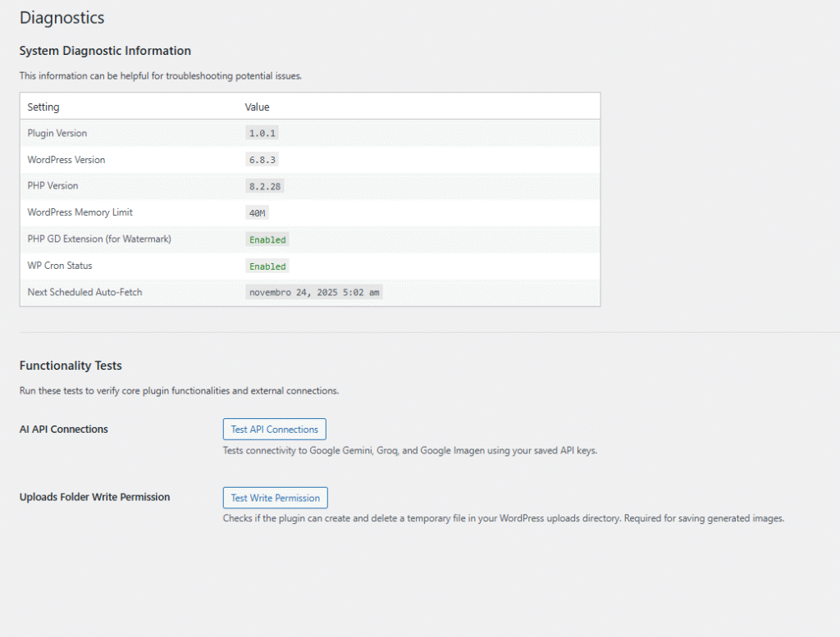Image resolution: width=840 pixels, height=637 pixels.
Task: Click the Functionality Tests heading
Action: [71, 366]
